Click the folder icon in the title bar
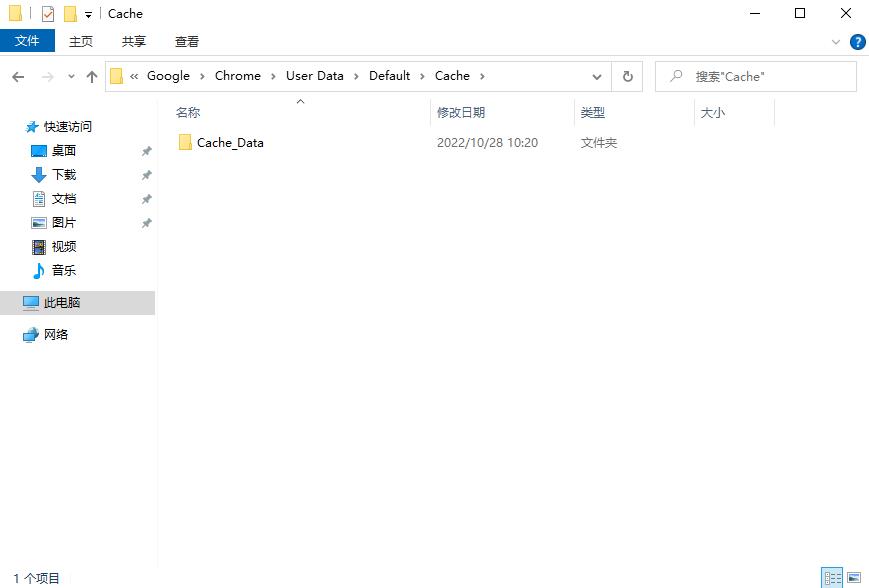 pyautogui.click(x=16, y=13)
